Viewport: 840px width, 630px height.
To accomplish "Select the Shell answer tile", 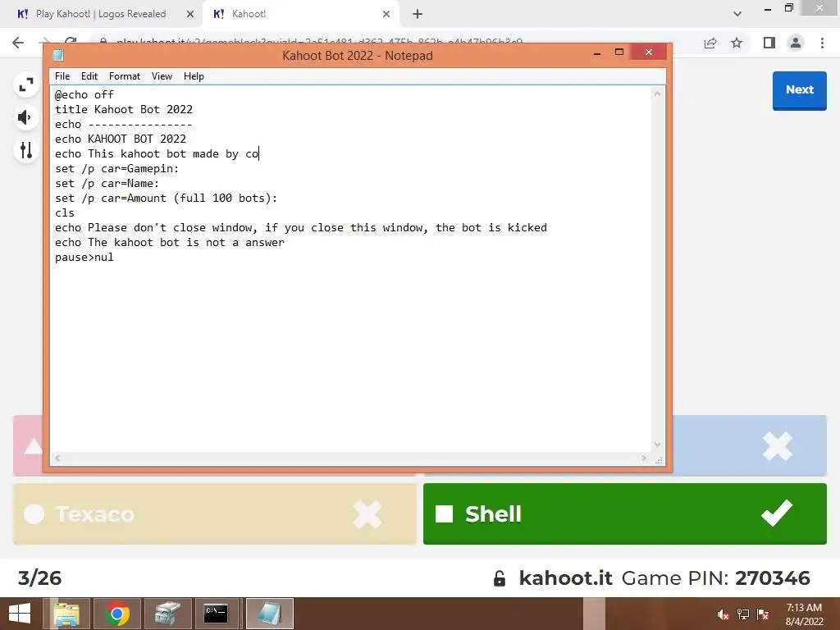I will click(624, 514).
